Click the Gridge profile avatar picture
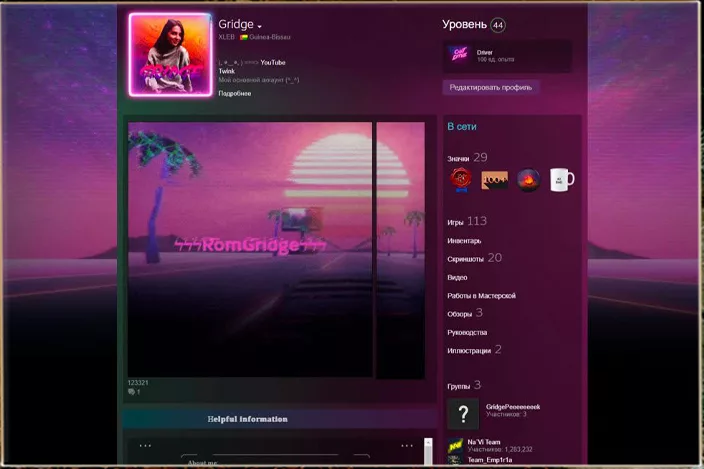This screenshot has width=704, height=469. (x=170, y=55)
